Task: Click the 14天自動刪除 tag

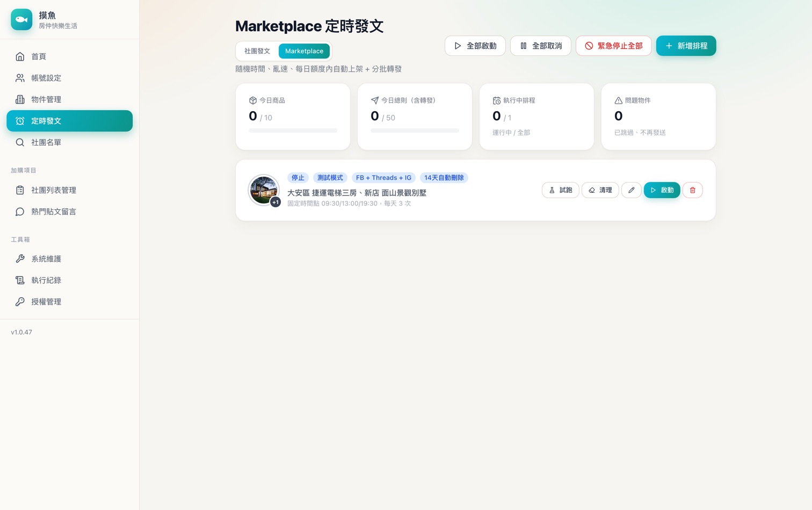Action: click(x=444, y=178)
